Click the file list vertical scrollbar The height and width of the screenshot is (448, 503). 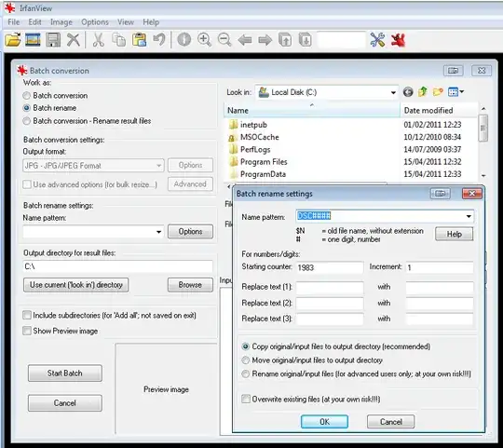pyautogui.click(x=483, y=129)
